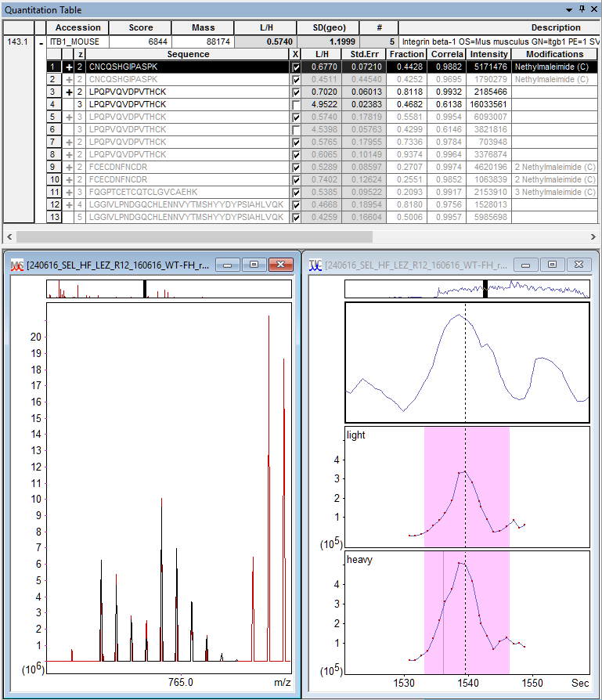The width and height of the screenshot is (602, 700).
Task: Select row 7 LPQPVQVDPVTHCK sequence
Action: click(x=187, y=142)
